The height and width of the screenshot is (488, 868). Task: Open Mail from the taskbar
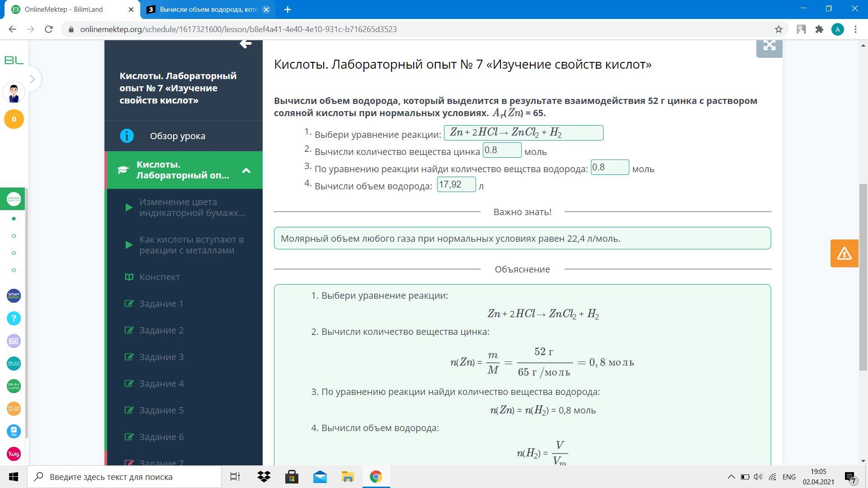(320, 477)
